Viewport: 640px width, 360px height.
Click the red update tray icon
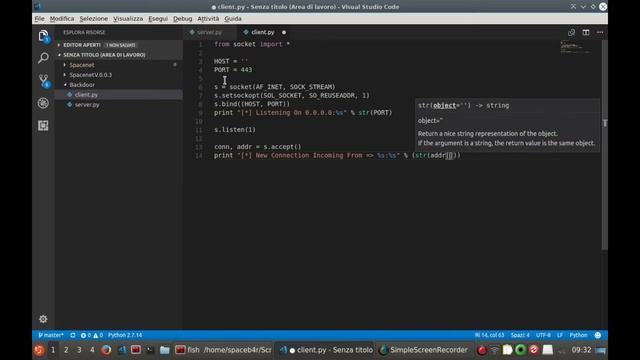(x=534, y=350)
